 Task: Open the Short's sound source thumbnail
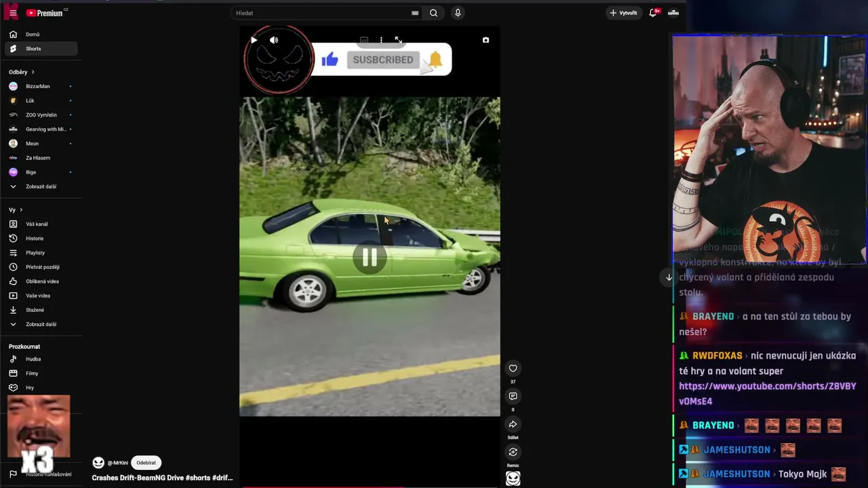tap(513, 479)
